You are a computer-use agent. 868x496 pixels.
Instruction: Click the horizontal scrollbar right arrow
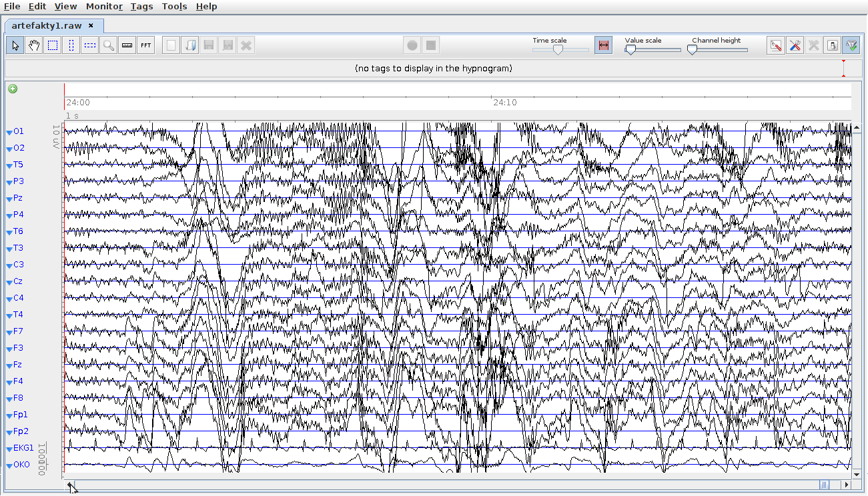[846, 485]
